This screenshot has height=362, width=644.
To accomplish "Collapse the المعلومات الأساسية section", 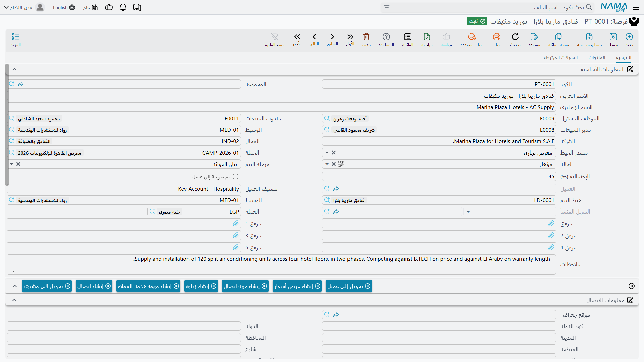I will [x=14, y=69].
